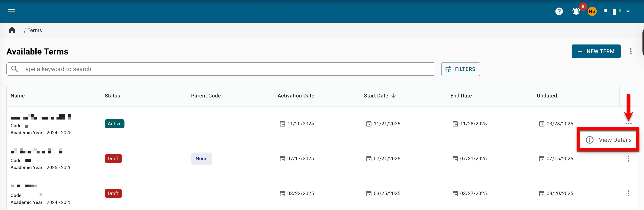This screenshot has width=644, height=210.
Task: Click the three dots on Active term row
Action: [628, 124]
